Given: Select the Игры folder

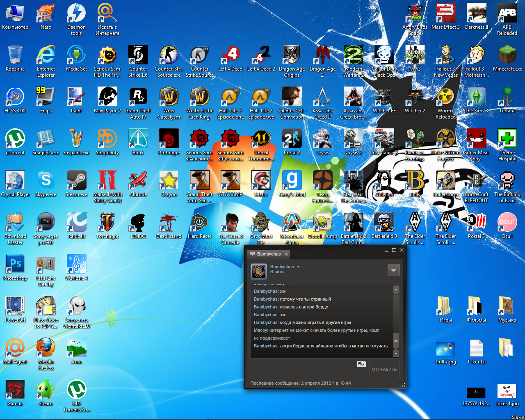Looking at the screenshot, I should (x=446, y=309).
